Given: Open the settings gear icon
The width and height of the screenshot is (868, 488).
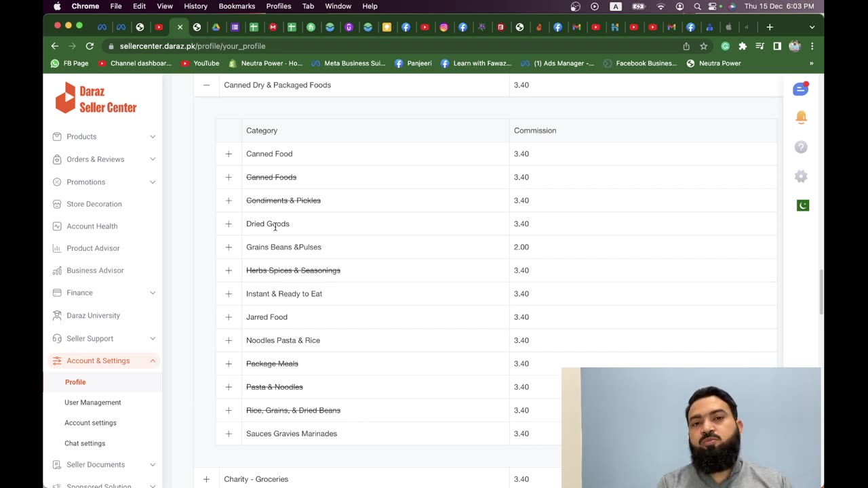Looking at the screenshot, I should (x=801, y=176).
